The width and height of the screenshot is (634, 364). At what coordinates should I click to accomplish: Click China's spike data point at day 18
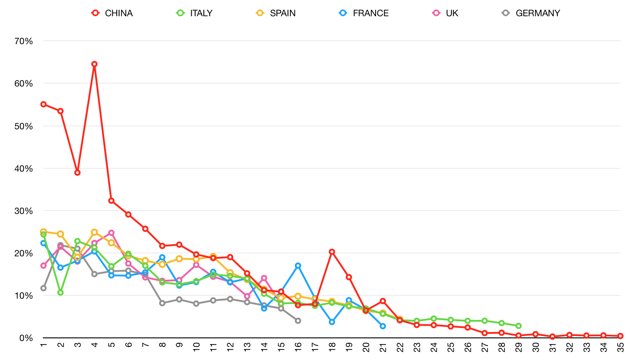[332, 252]
